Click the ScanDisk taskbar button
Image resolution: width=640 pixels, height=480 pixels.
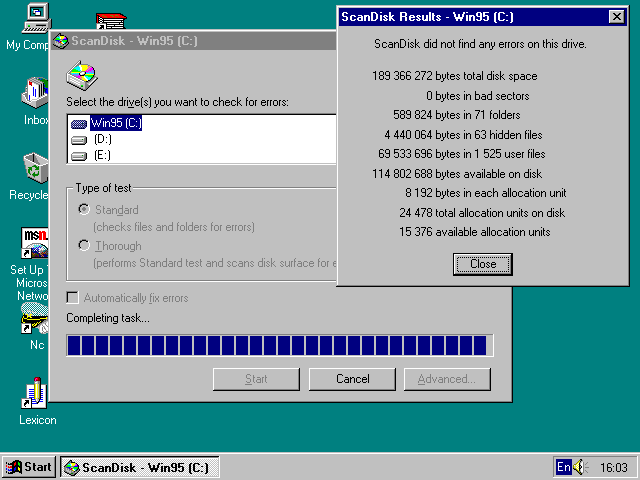click(x=139, y=467)
